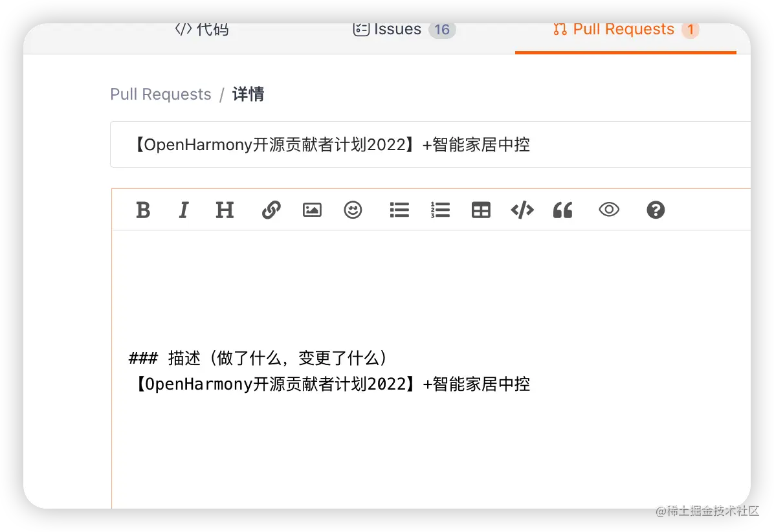
Task: Switch to the 代码 tab
Action: (202, 30)
